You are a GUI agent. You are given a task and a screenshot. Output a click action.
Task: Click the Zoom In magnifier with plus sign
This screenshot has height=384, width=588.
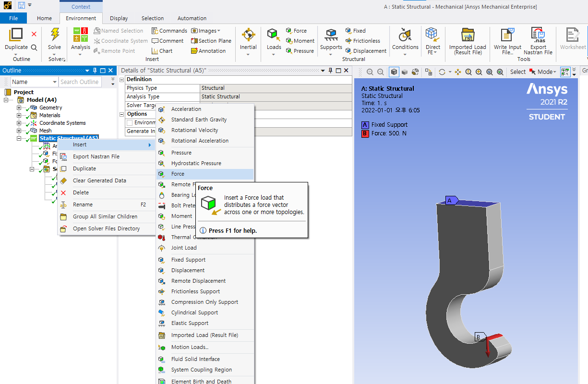[480, 72]
